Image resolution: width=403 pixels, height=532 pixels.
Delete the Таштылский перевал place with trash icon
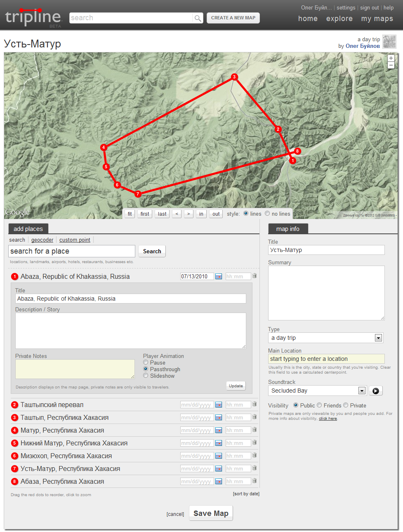255,404
